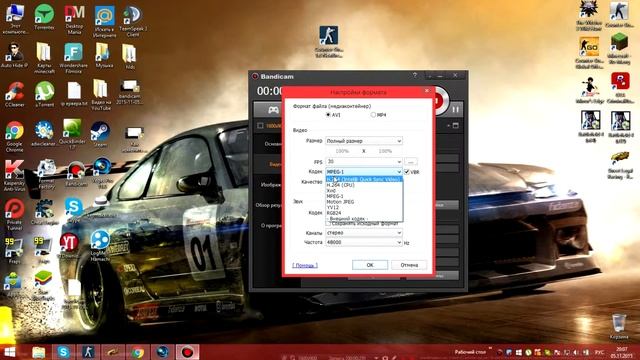The height and width of the screenshot is (360, 640).
Task: Open the Counter-Strike icon above Bandicam window
Action: pos(329,41)
